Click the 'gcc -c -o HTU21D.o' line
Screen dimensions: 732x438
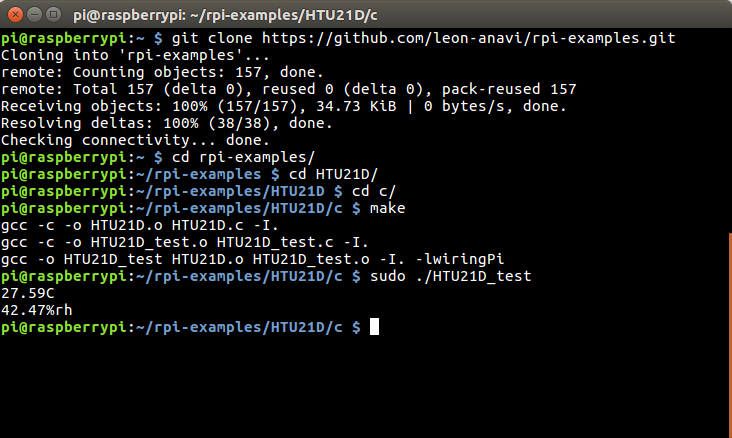coord(140,226)
